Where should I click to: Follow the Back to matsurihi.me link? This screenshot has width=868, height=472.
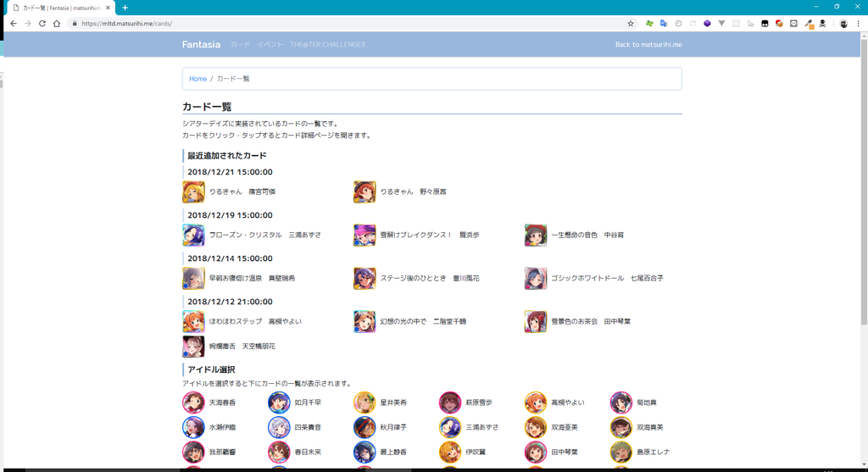pyautogui.click(x=648, y=45)
